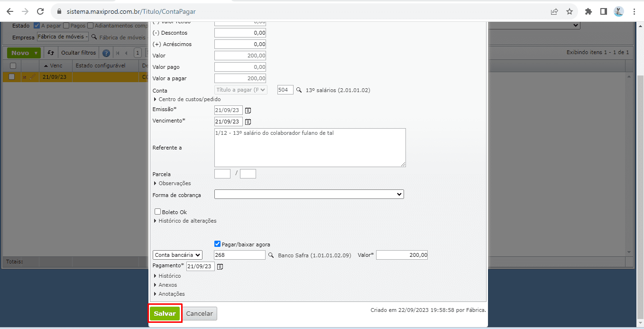This screenshot has height=329, width=644.
Task: Click the site lock icon in address bar
Action: 59,11
